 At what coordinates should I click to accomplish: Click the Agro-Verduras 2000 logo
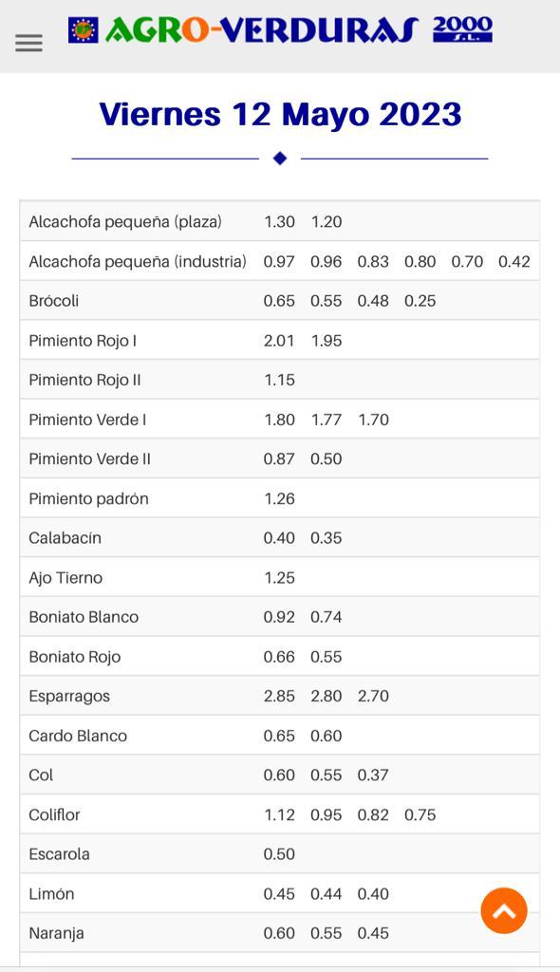280,29
